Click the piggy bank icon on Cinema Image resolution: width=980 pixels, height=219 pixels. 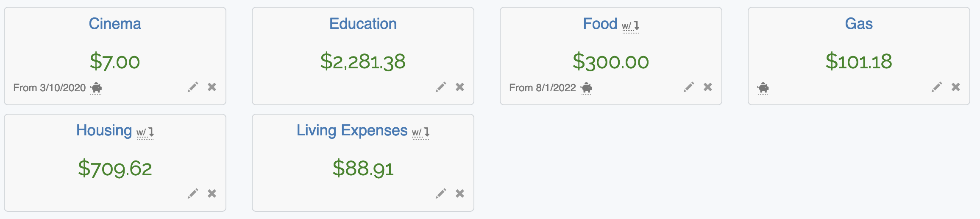pyautogui.click(x=96, y=88)
